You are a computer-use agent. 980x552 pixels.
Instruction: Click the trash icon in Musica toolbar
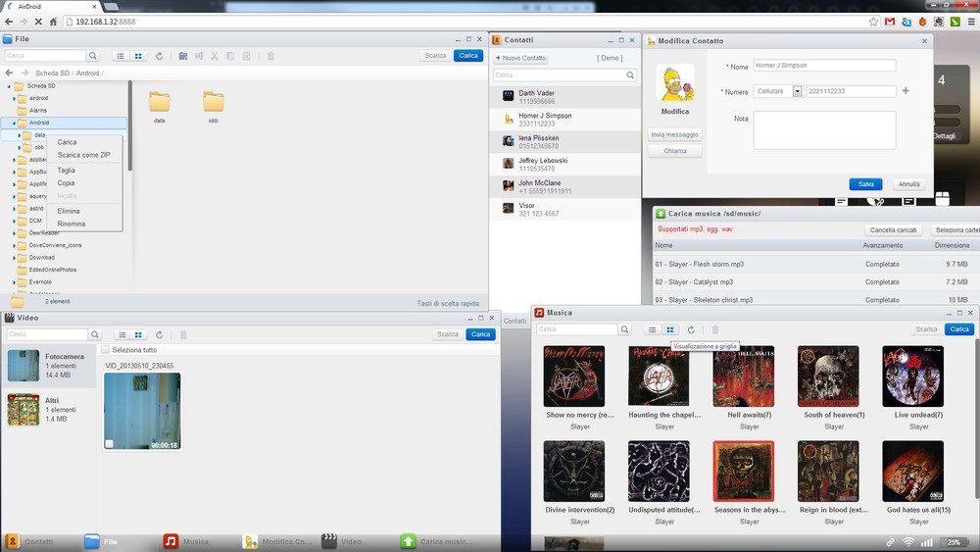715,329
